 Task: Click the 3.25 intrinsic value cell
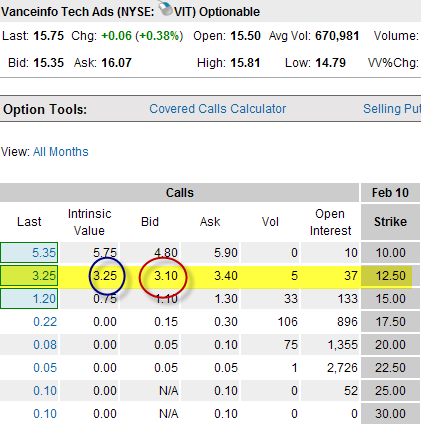(x=105, y=276)
